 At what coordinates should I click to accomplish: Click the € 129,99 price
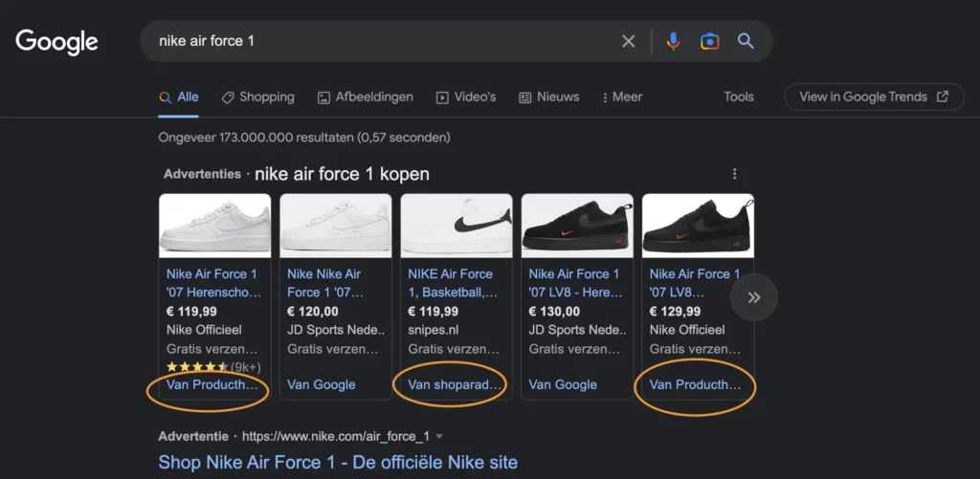[675, 311]
